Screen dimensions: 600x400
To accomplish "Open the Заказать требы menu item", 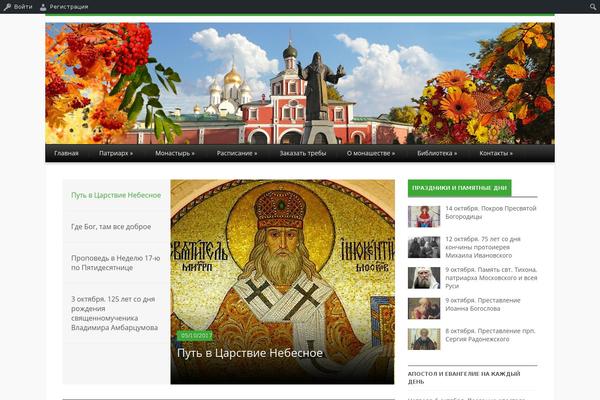I will 303,153.
